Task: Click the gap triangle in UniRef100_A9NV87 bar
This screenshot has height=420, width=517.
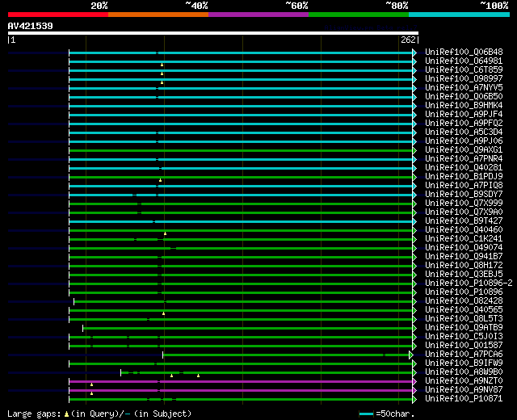Action: pyautogui.click(x=92, y=393)
